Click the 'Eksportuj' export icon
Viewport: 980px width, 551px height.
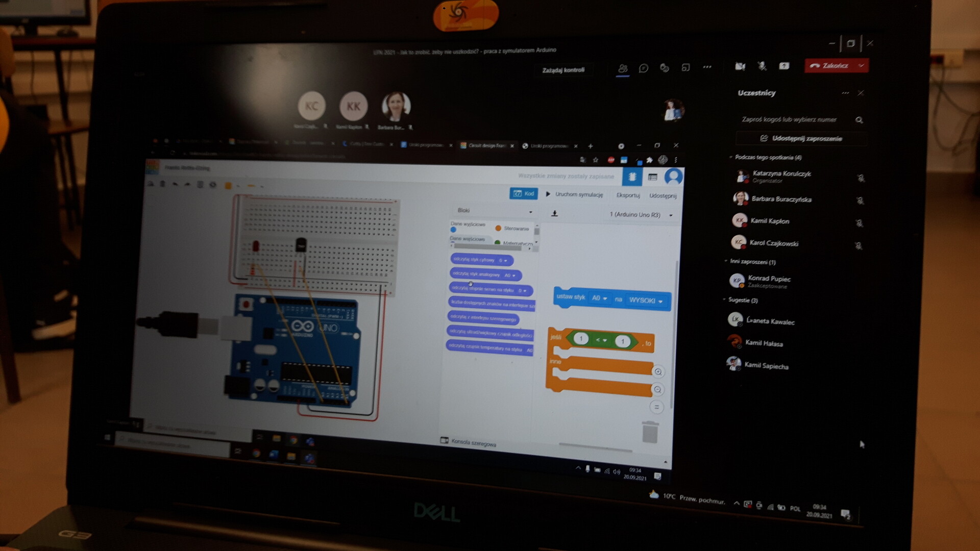click(x=626, y=195)
